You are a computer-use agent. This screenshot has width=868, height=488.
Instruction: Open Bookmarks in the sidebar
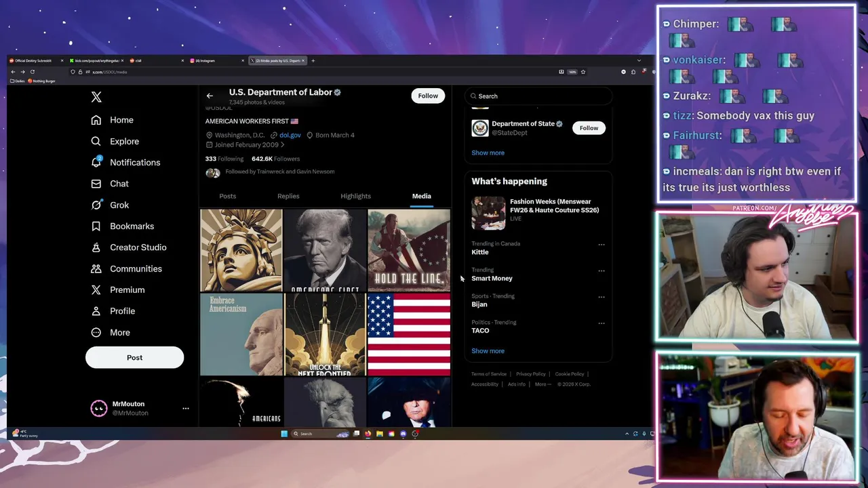coord(123,226)
